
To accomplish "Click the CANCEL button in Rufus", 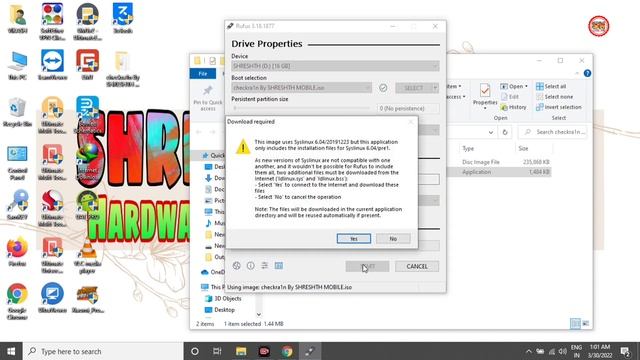I will point(417,266).
